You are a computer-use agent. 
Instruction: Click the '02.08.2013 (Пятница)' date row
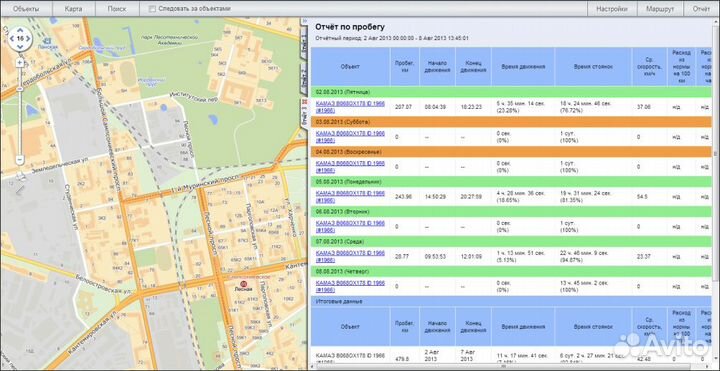tap(512, 92)
